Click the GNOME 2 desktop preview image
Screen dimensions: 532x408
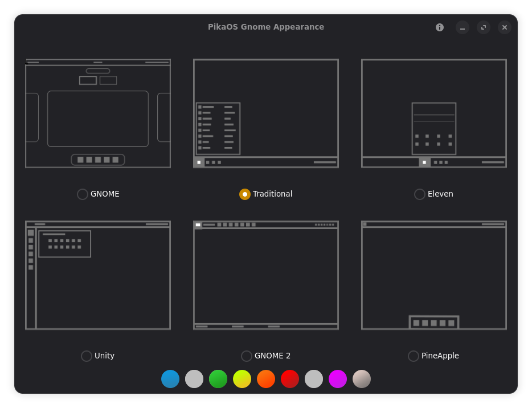pos(265,275)
